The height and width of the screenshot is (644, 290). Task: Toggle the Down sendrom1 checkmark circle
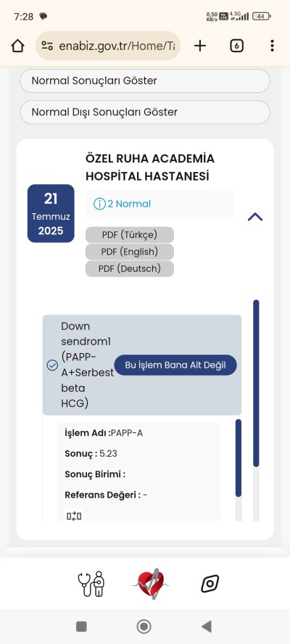(52, 365)
